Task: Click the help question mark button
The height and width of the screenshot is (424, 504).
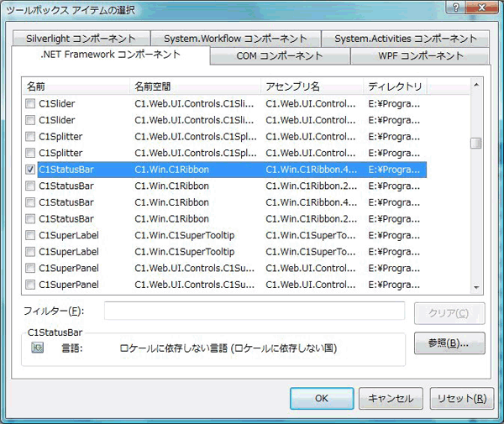Action: (x=456, y=7)
